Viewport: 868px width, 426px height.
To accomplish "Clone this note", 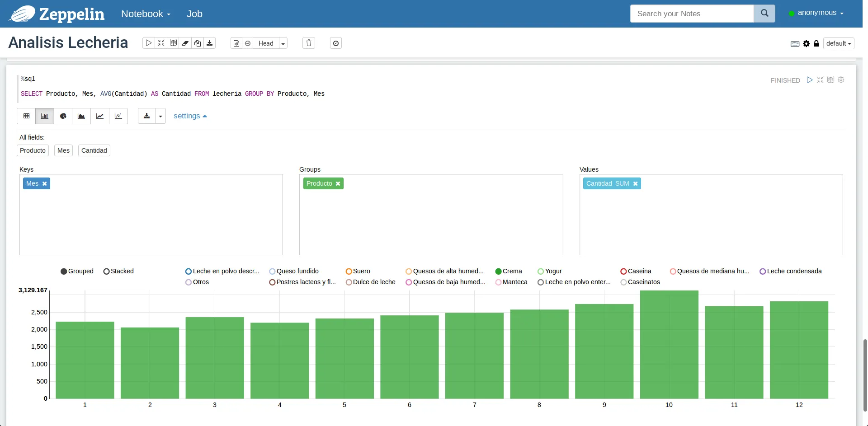I will (x=198, y=43).
